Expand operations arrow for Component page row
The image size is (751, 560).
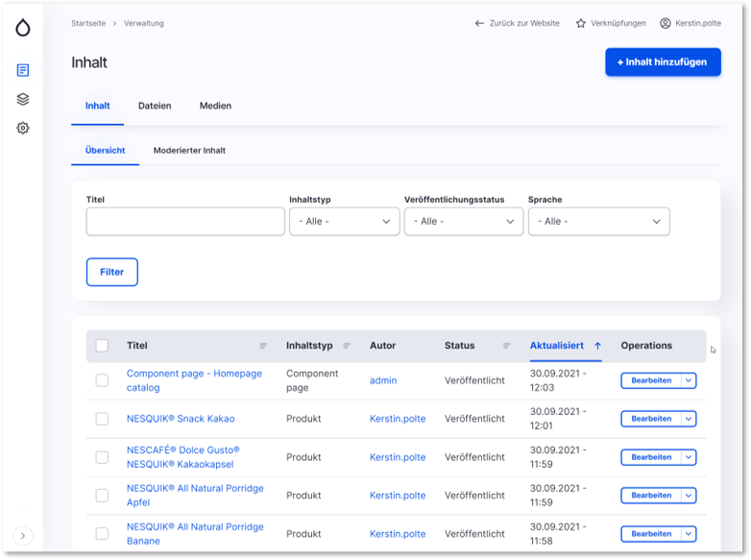[x=689, y=380]
